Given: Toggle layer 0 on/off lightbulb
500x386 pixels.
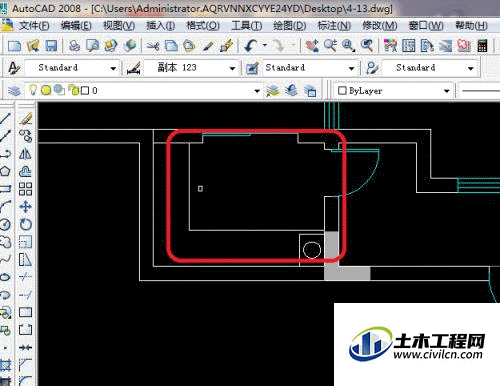Looking at the screenshot, I should point(33,90).
